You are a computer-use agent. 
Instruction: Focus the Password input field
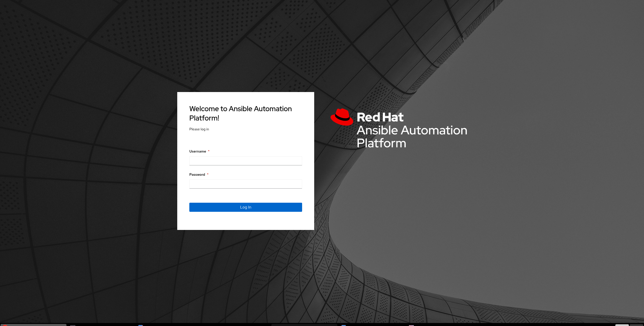pyautogui.click(x=245, y=184)
